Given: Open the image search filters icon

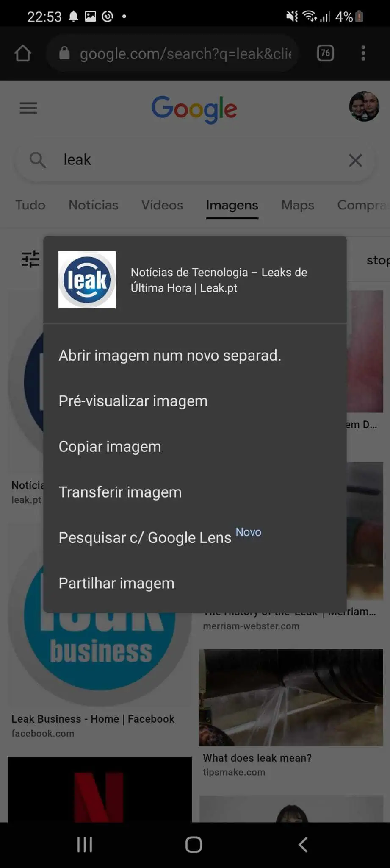Looking at the screenshot, I should click(30, 259).
